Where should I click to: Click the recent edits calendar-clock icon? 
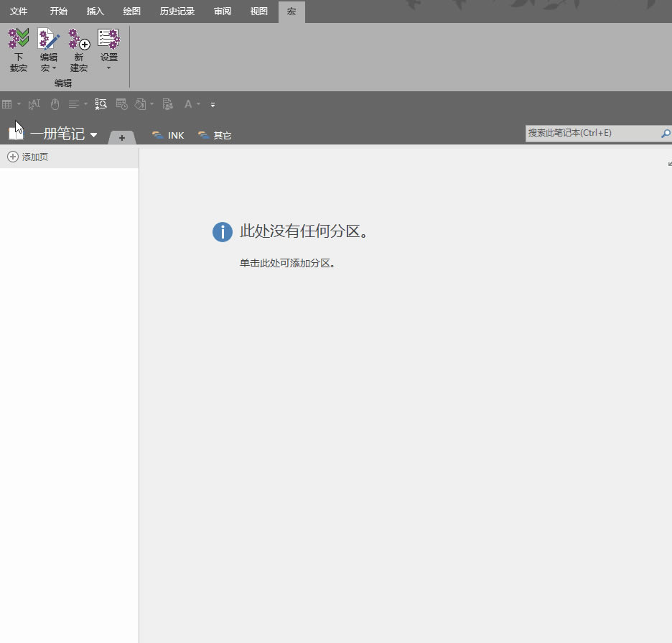point(122,104)
